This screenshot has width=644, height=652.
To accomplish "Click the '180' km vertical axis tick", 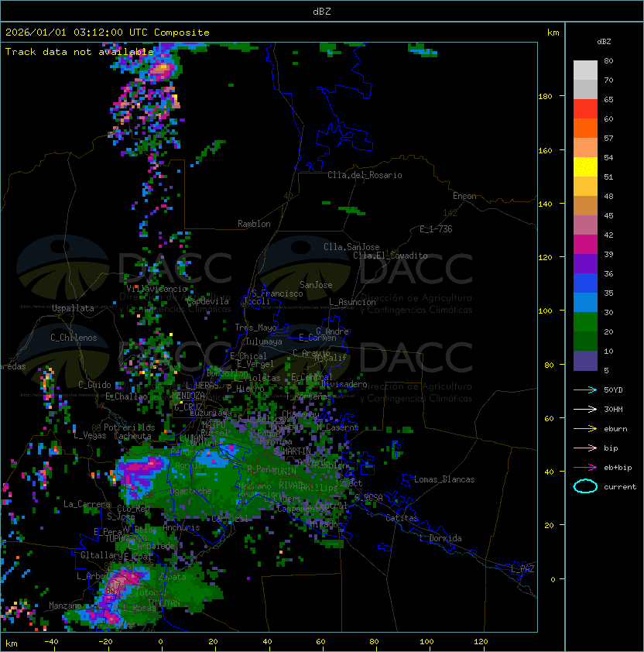I will pyautogui.click(x=545, y=97).
